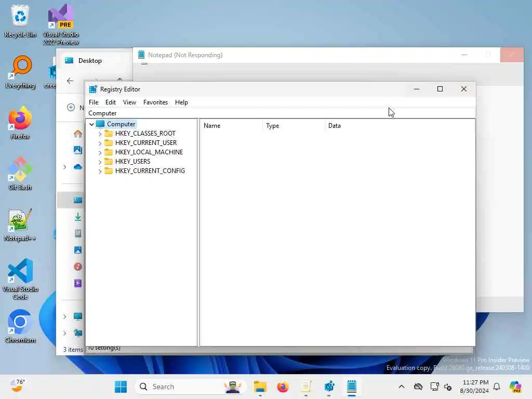The width and height of the screenshot is (532, 399).
Task: Expand OneDrive node in File Explorer sidebar
Action: click(64, 167)
